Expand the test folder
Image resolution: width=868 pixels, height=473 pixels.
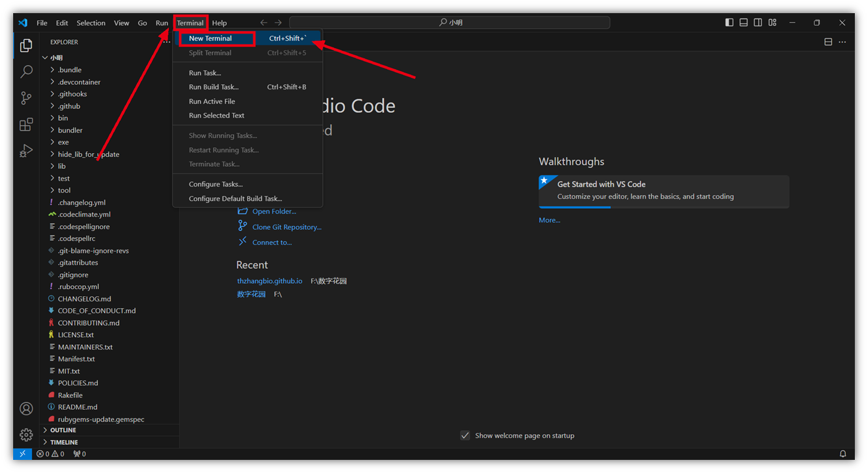point(65,178)
